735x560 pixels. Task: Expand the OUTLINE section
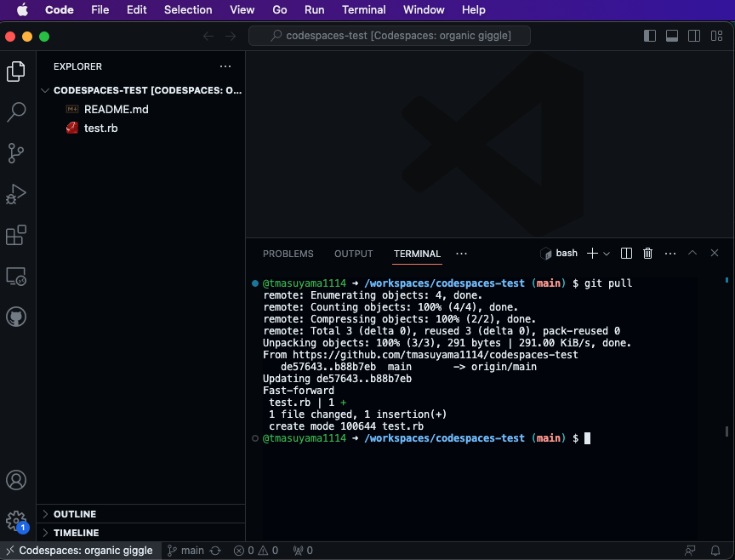[75, 514]
